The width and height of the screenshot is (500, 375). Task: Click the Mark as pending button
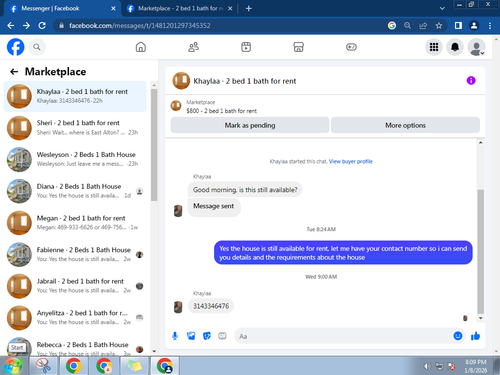pos(250,125)
